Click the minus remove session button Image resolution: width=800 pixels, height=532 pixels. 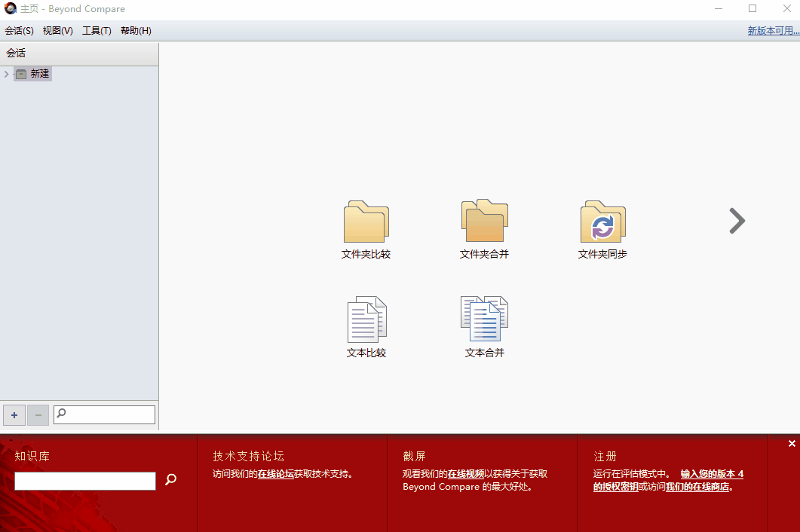(x=38, y=415)
